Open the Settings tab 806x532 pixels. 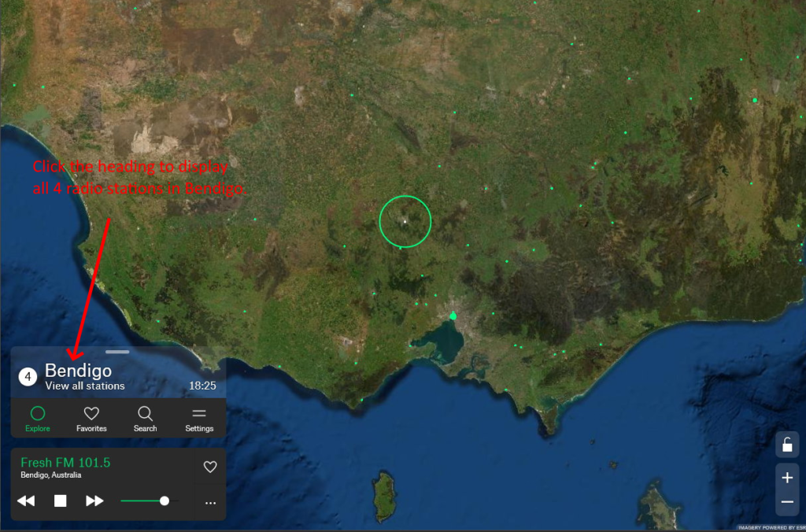pyautogui.click(x=199, y=419)
